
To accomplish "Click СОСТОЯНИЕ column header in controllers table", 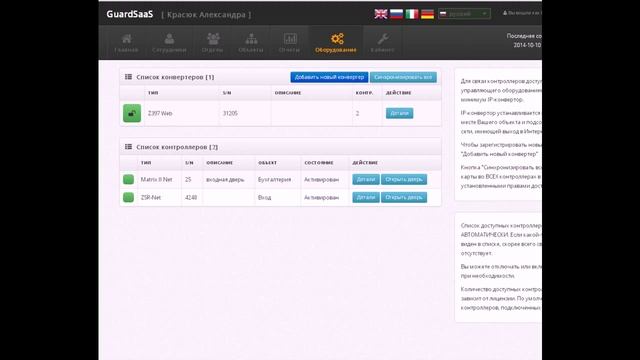I will point(319,163).
